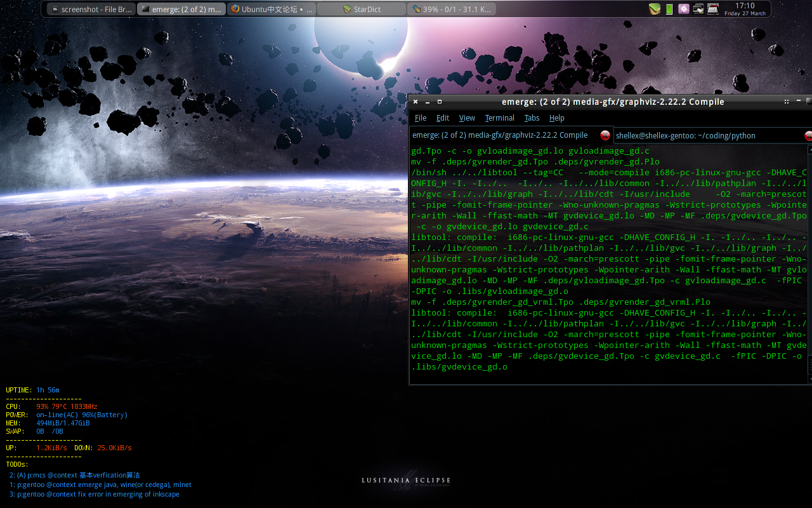812x508 pixels.
Task: Click '.libs/gvdevice_gd.o' last terminal line
Action: point(459,366)
